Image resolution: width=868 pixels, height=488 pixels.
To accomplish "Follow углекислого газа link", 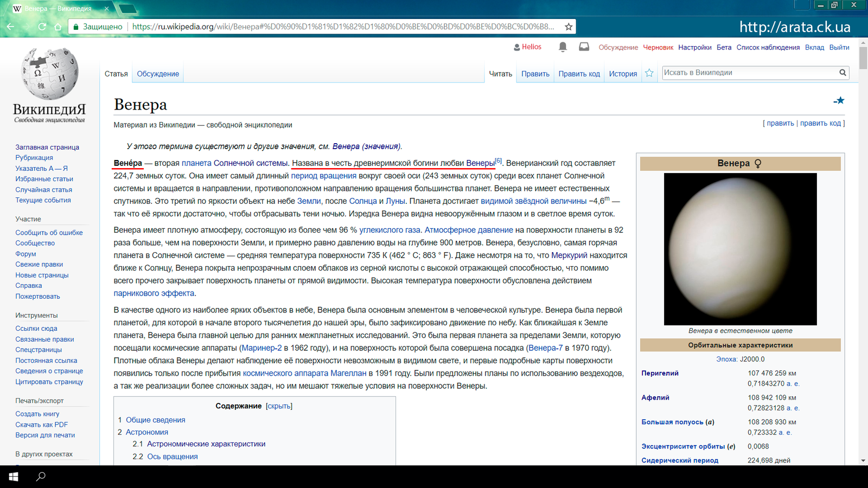I will click(x=390, y=230).
